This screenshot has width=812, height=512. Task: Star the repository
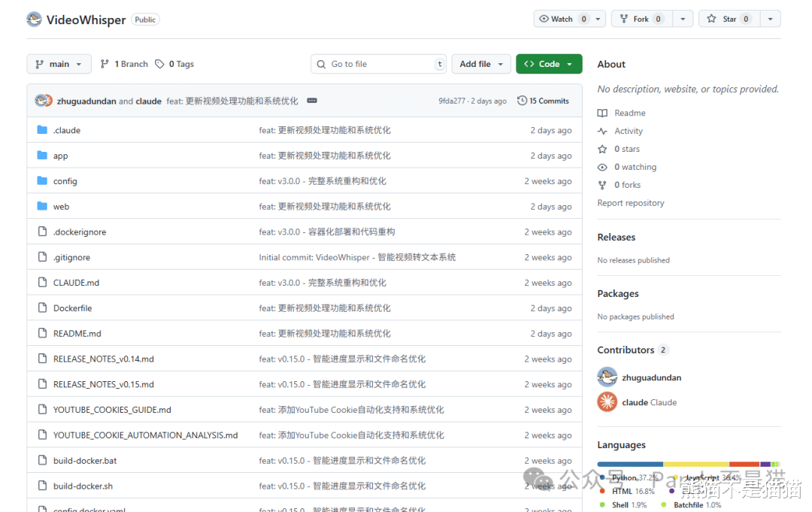[729, 19]
